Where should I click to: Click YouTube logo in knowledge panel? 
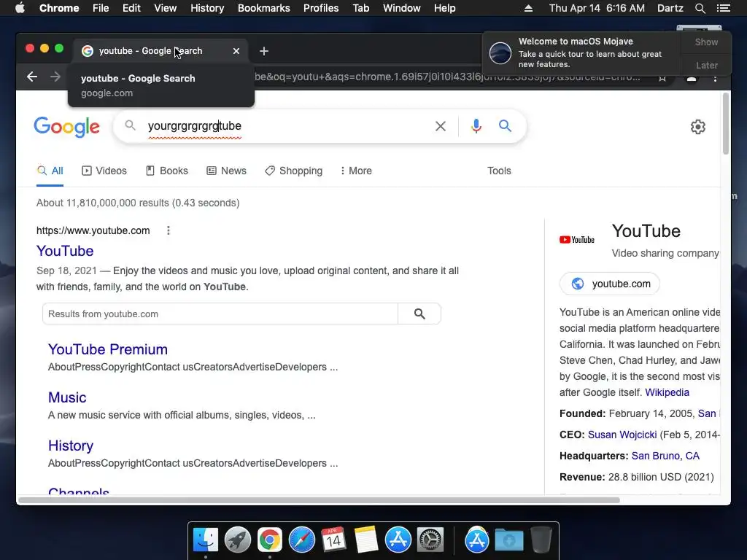point(577,239)
